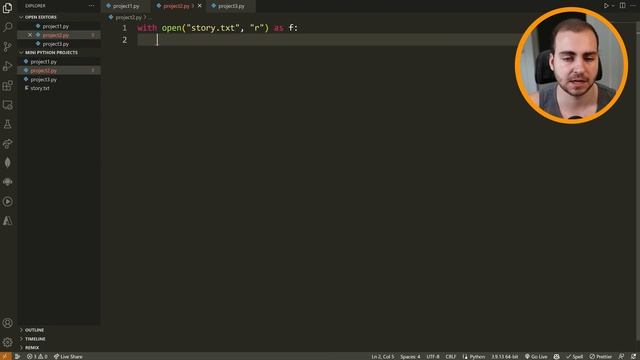Click Prettier status item
640x360 pixels.
600,356
